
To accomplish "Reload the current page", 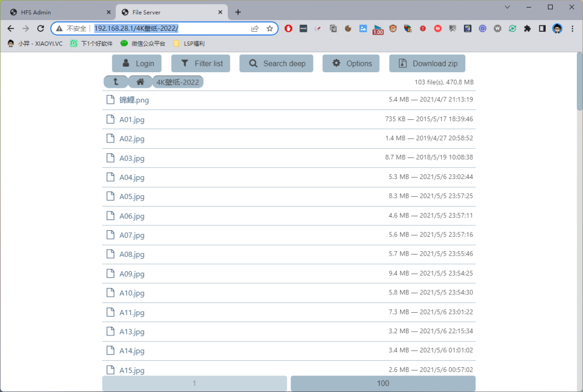I will click(x=40, y=28).
